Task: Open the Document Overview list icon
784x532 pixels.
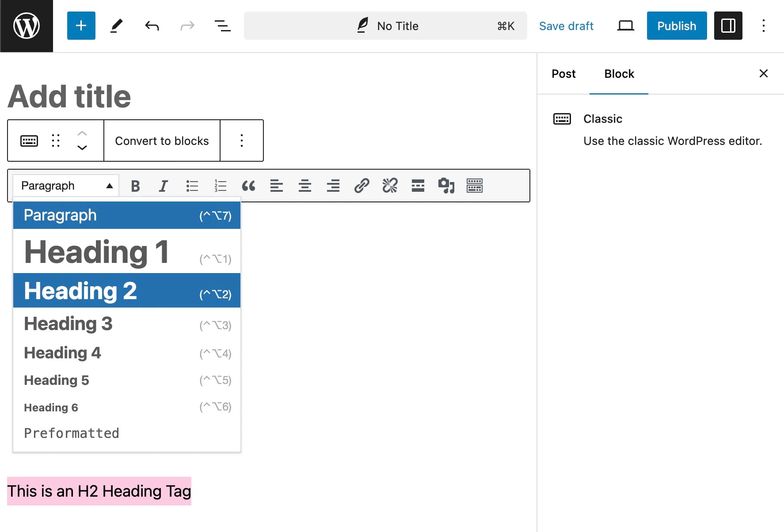Action: (223, 26)
